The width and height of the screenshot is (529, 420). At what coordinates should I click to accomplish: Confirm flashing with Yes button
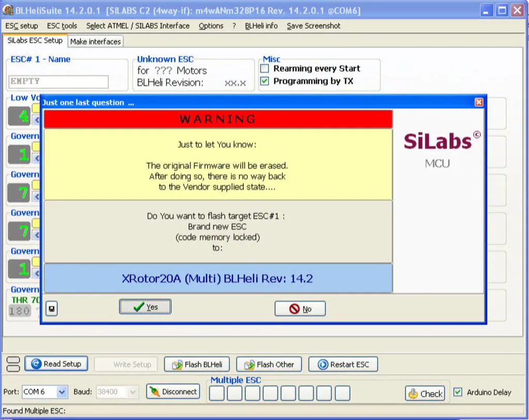coord(145,307)
